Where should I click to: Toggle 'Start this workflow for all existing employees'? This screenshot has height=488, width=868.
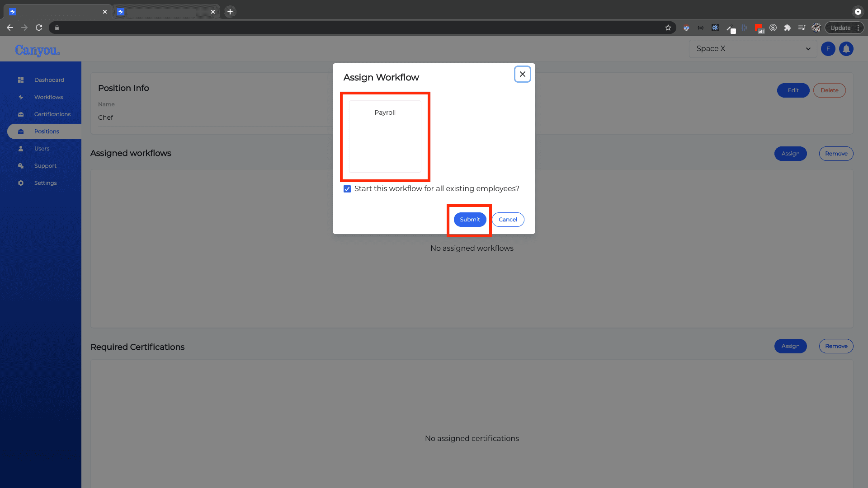(x=347, y=189)
